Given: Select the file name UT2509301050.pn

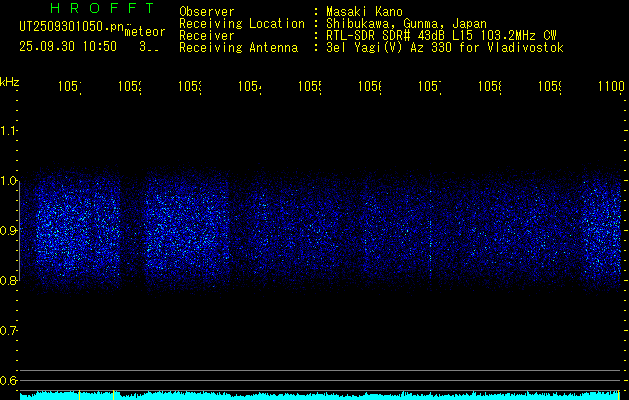Looking at the screenshot, I should pyautogui.click(x=72, y=27).
